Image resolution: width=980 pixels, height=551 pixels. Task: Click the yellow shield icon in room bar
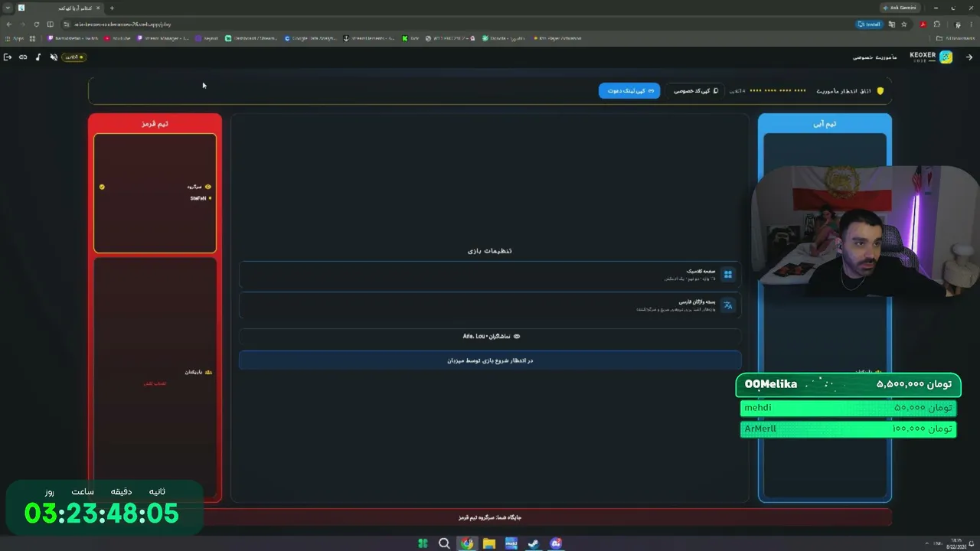pos(880,91)
